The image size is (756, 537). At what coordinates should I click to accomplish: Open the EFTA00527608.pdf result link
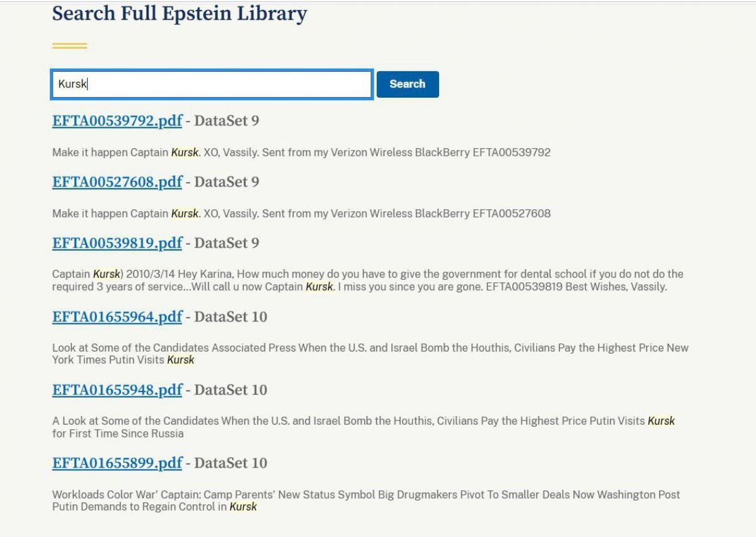117,182
